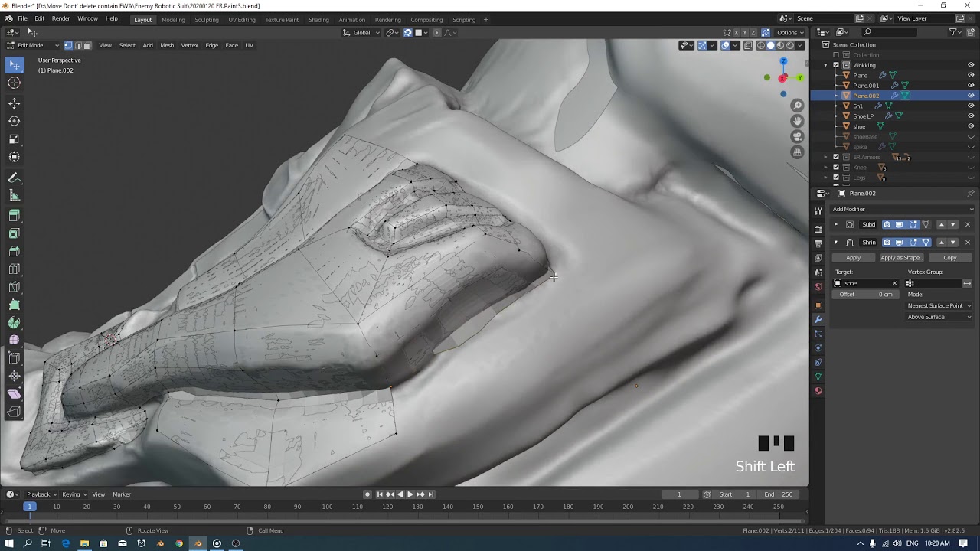
Task: Hide the Plane.001 object via eye icon
Action: (x=971, y=86)
